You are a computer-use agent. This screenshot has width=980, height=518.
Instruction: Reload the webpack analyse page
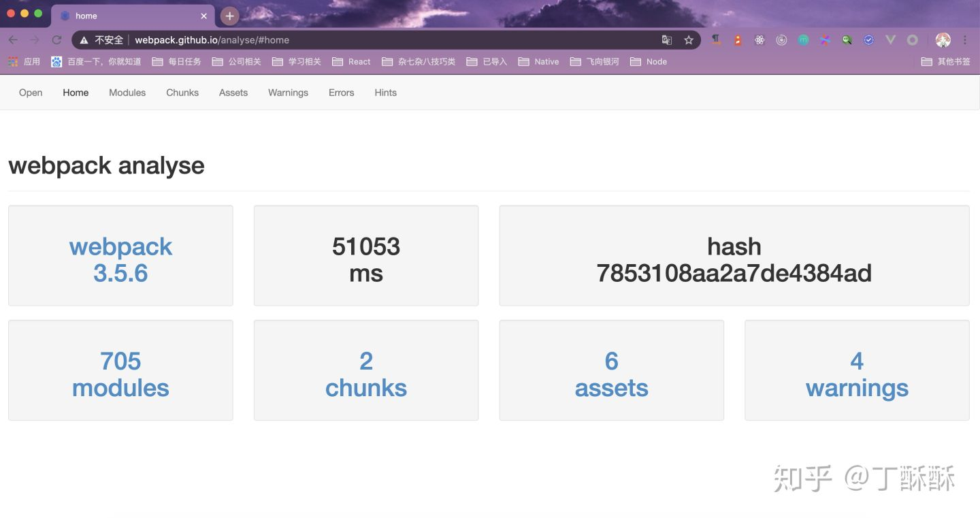[x=56, y=40]
